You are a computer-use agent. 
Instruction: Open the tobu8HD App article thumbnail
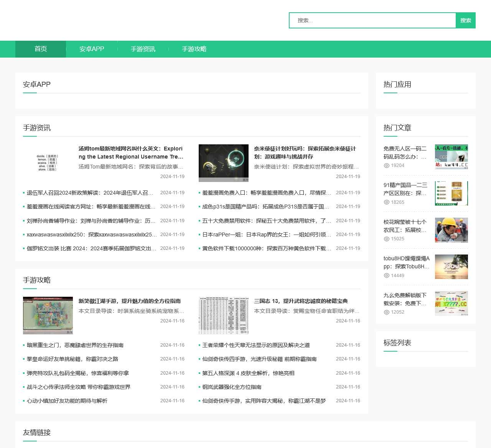[451, 267]
